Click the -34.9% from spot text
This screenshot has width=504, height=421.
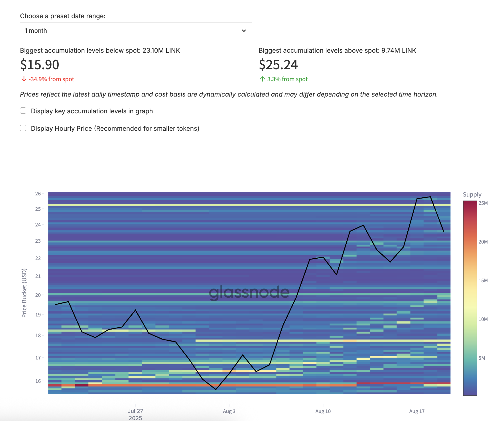point(52,79)
